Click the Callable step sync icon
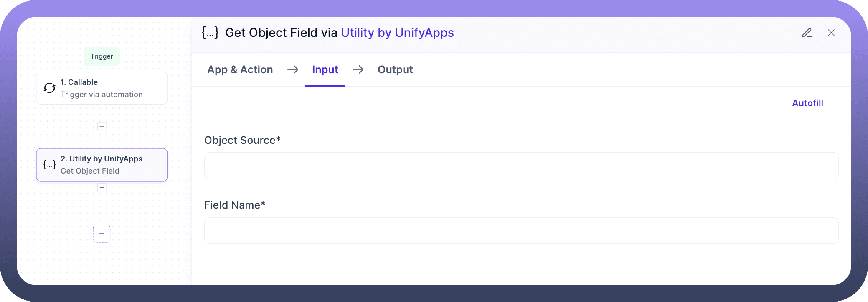 point(50,88)
